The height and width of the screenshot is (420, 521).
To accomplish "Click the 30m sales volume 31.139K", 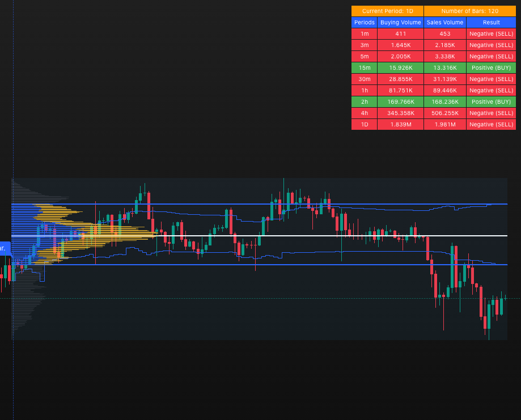I will (x=445, y=79).
